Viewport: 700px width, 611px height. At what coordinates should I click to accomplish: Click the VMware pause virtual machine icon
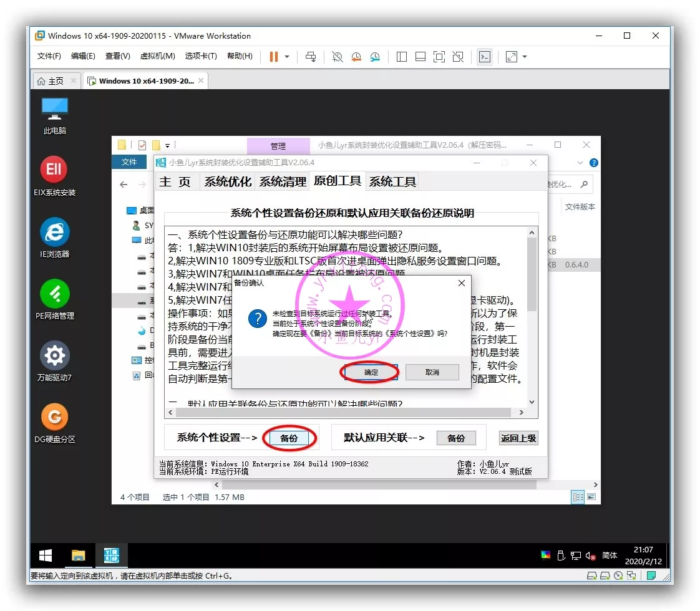[x=273, y=57]
